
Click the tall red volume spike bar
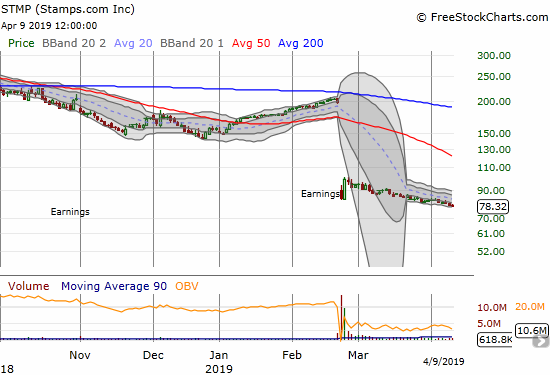pyautogui.click(x=341, y=317)
